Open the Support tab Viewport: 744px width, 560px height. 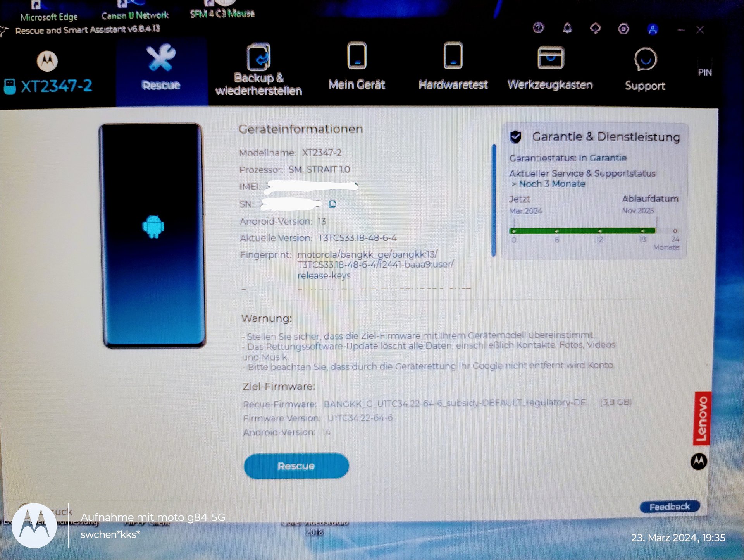pyautogui.click(x=645, y=70)
